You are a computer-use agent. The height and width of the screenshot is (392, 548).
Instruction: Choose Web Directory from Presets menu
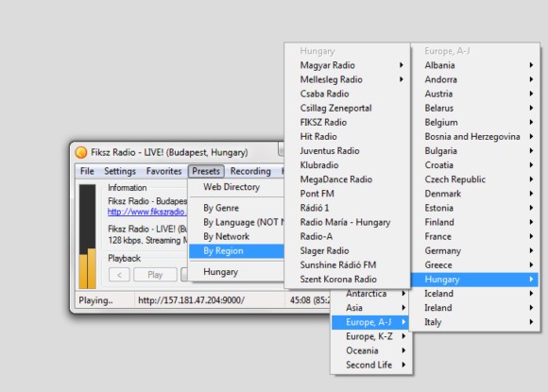[x=236, y=187]
